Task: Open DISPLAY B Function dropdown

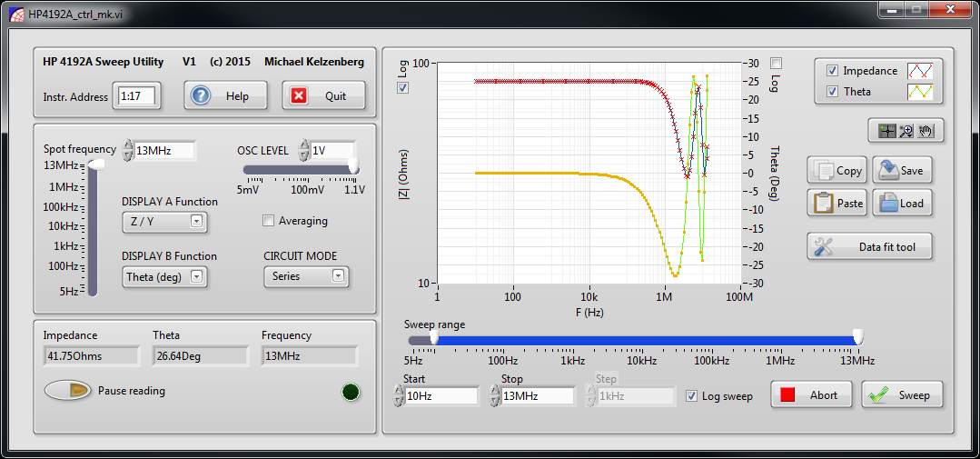Action: pyautogui.click(x=164, y=275)
